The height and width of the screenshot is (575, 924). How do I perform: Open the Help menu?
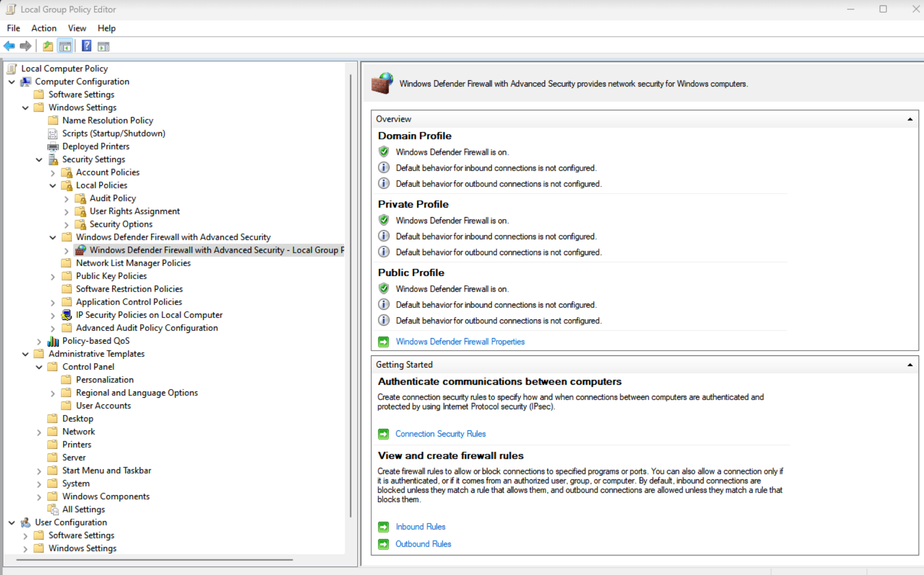pos(107,28)
